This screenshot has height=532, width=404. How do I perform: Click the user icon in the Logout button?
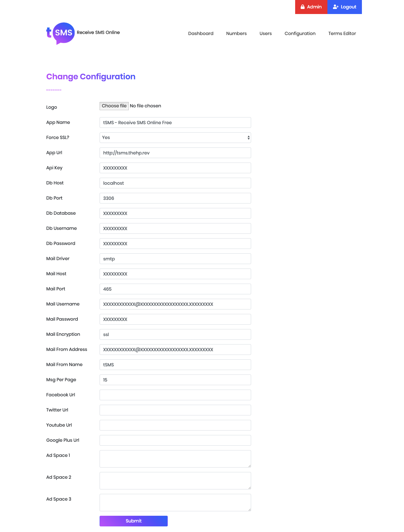coord(336,7)
